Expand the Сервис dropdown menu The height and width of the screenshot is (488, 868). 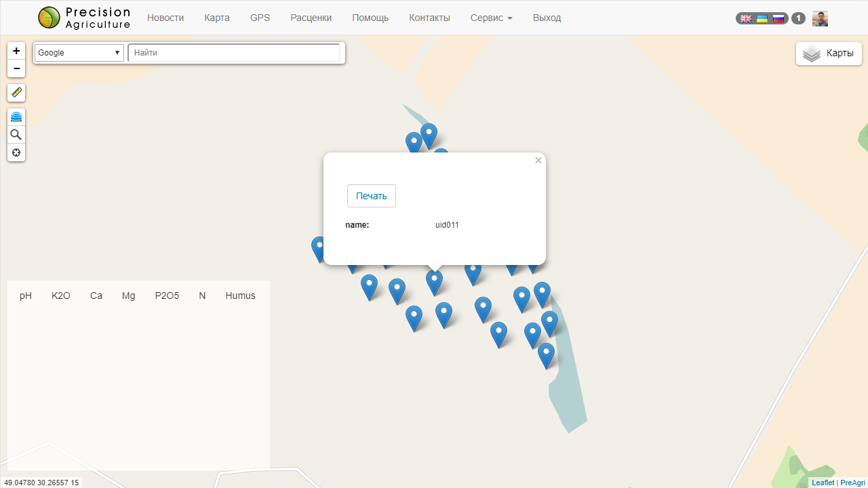491,18
